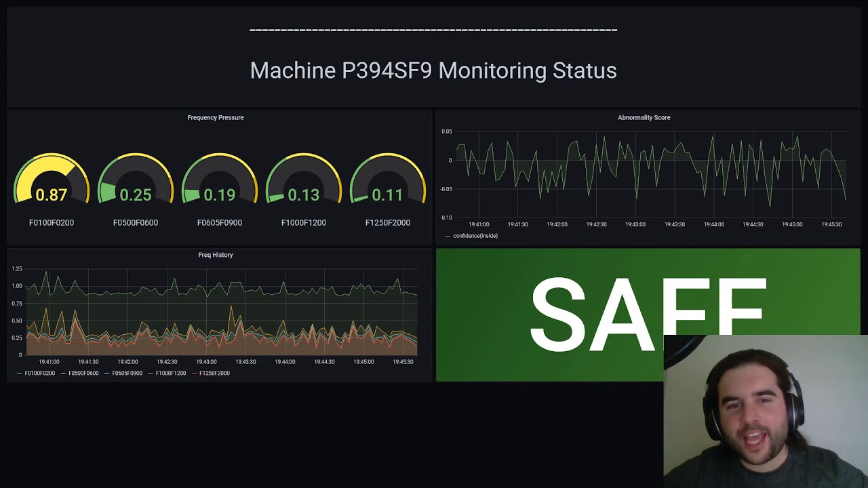Click the webcam video overlay of the presenter
This screenshot has width=868, height=488.
click(766, 411)
